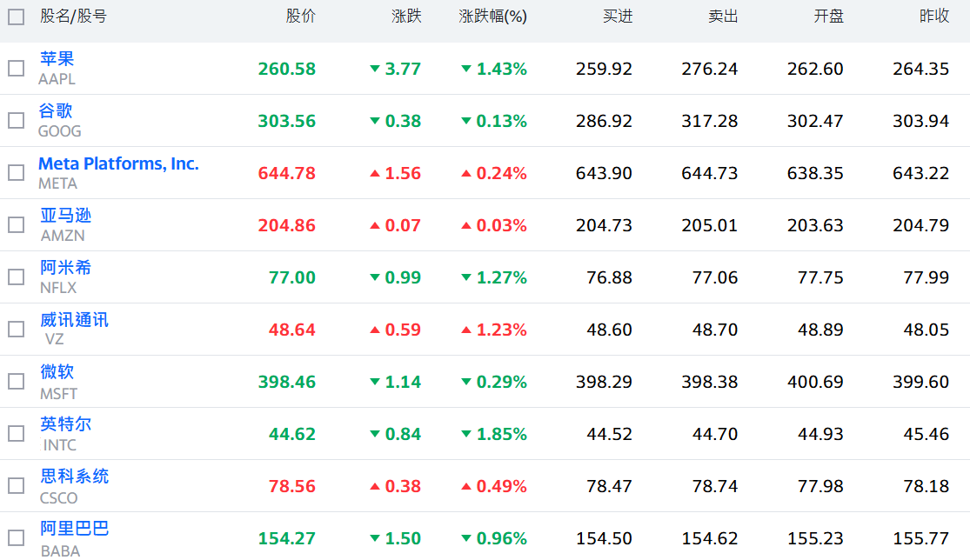970x560 pixels.
Task: Click the 亚马逊 stock name
Action: [x=65, y=215]
